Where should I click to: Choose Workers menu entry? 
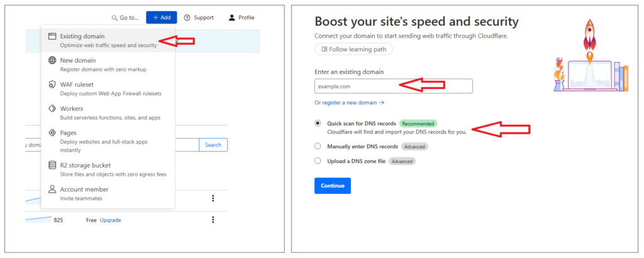(108, 113)
